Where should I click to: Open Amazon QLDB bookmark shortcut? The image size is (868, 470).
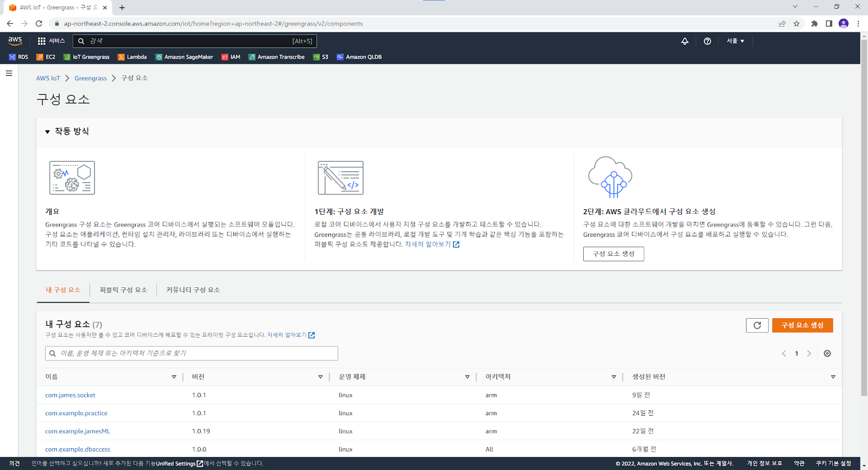(x=359, y=57)
